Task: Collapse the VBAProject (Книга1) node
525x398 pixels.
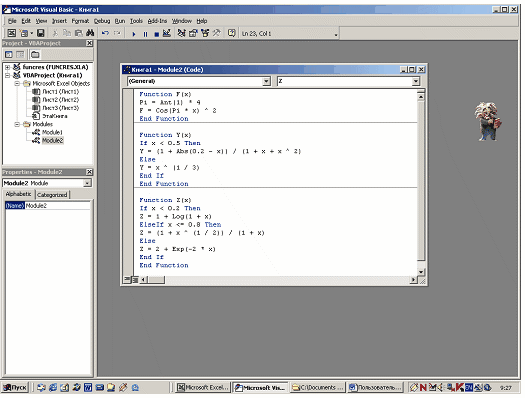Action: (7, 75)
